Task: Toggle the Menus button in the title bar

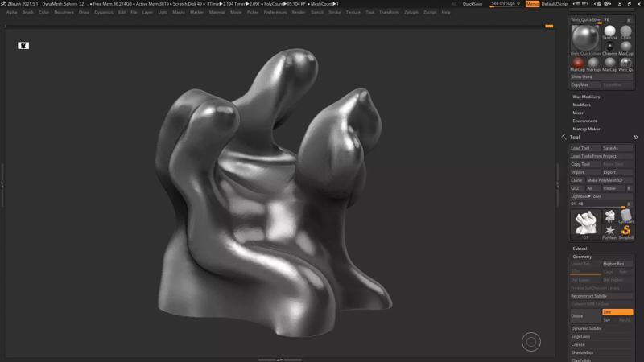Action: pos(533,4)
